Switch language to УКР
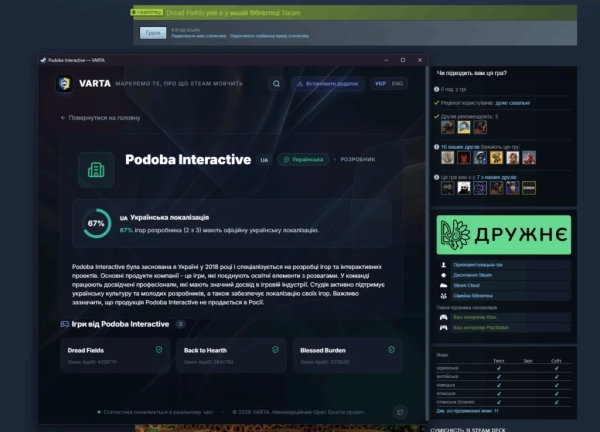 pos(380,83)
